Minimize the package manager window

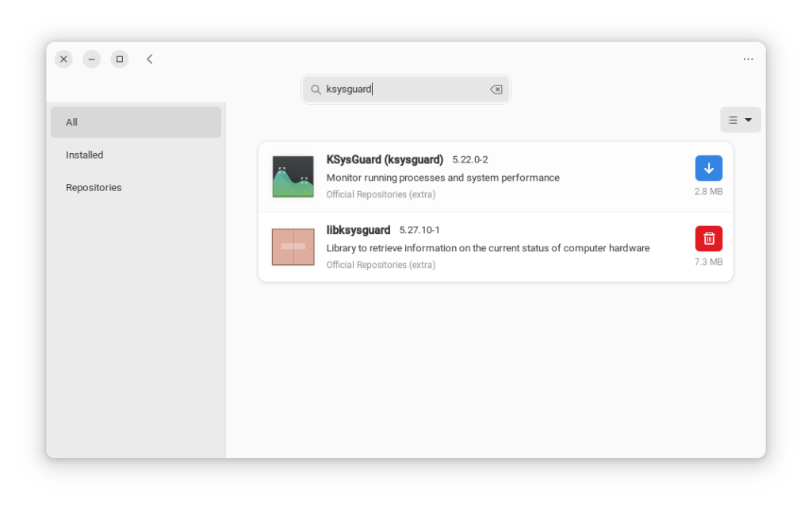(92, 59)
